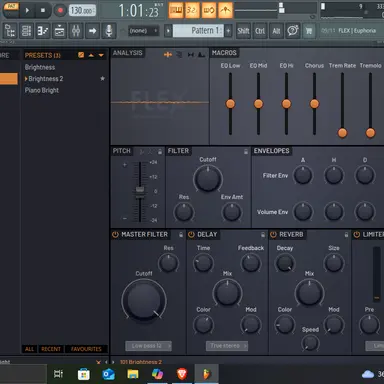Open Microsoft Store from the taskbar
This screenshot has height=384, width=384.
click(83, 374)
